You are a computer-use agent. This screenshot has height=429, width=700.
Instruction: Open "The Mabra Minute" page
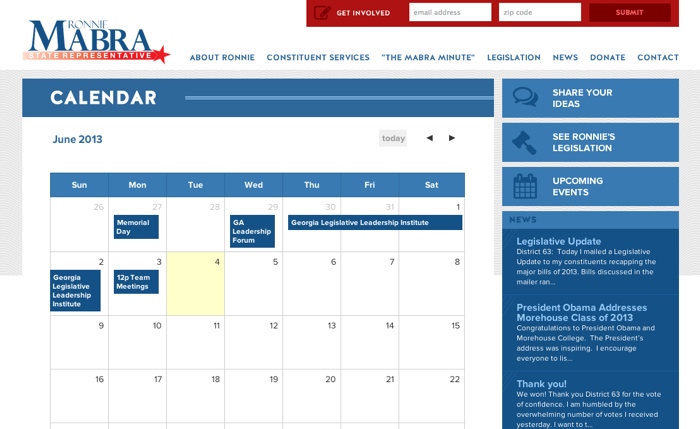(x=428, y=57)
